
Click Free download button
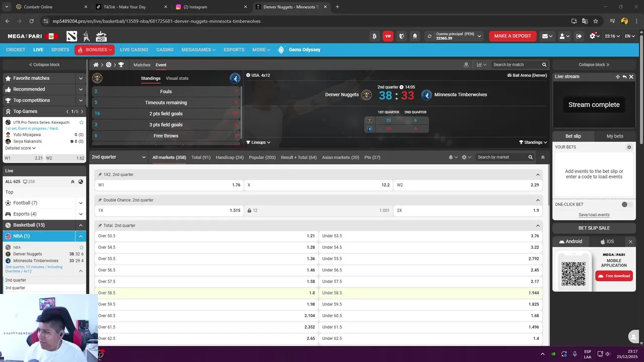pyautogui.click(x=614, y=276)
